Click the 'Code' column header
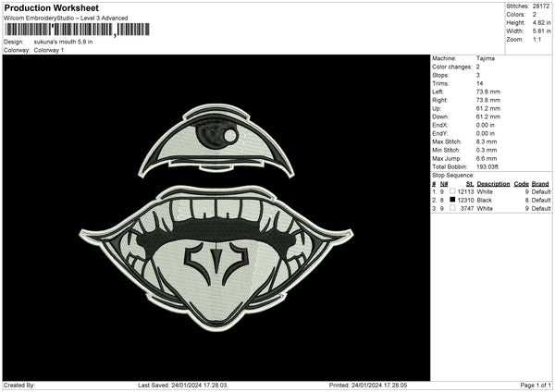The width and height of the screenshot is (555, 392). click(x=521, y=184)
